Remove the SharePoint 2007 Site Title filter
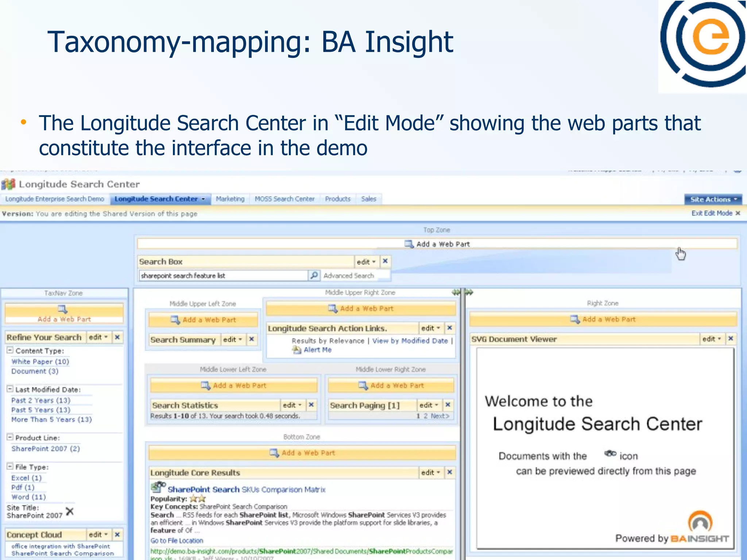The image size is (747, 560). (x=70, y=511)
